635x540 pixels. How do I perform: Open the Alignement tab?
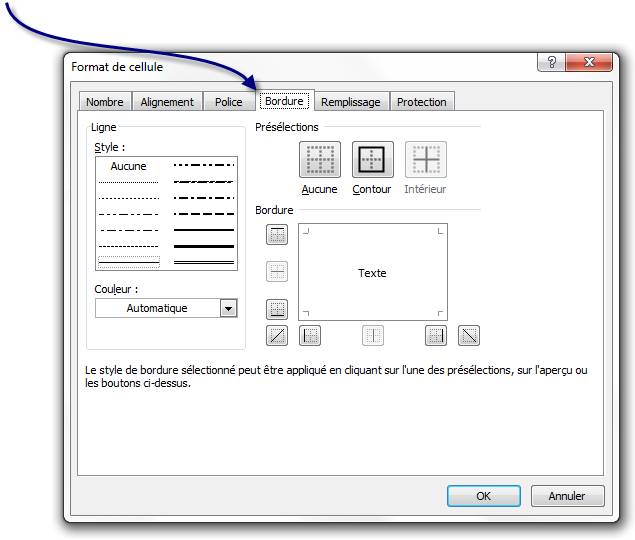[x=167, y=102]
